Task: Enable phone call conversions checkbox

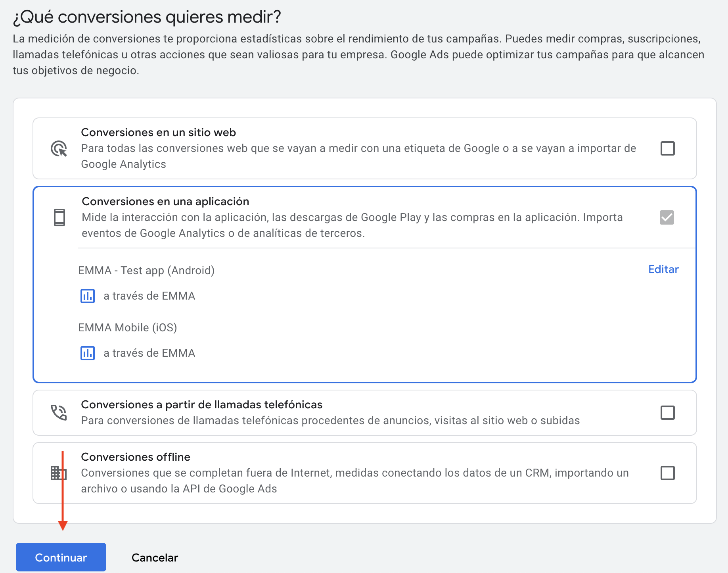Action: 667,413
